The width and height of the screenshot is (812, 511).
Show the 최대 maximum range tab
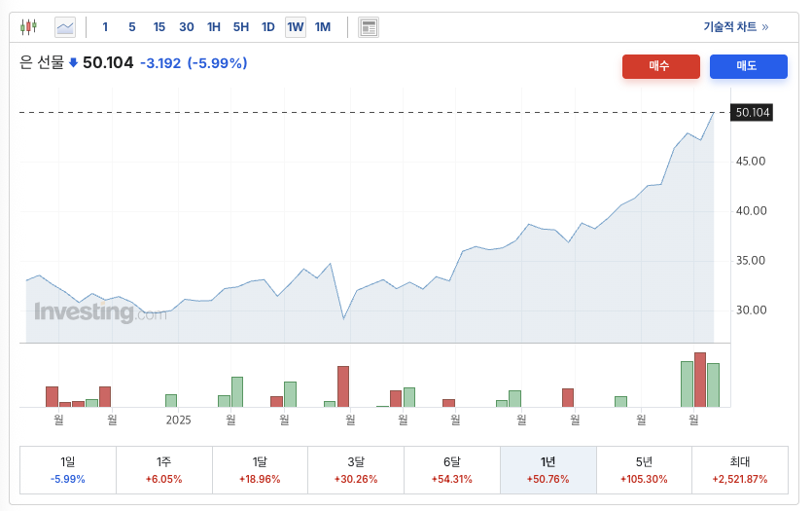[x=739, y=470]
